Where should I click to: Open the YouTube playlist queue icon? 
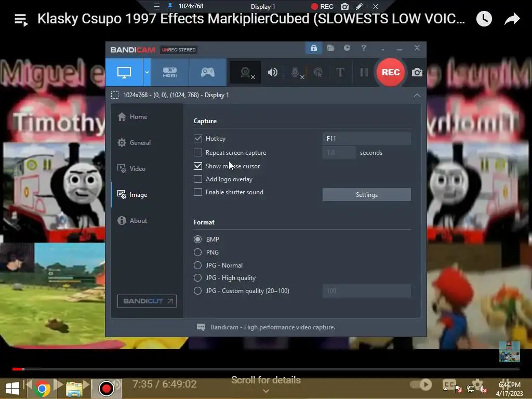[x=21, y=20]
